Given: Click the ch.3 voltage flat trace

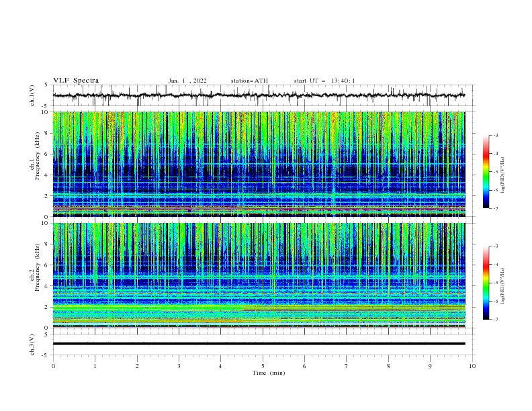Looking at the screenshot, I should [259, 344].
